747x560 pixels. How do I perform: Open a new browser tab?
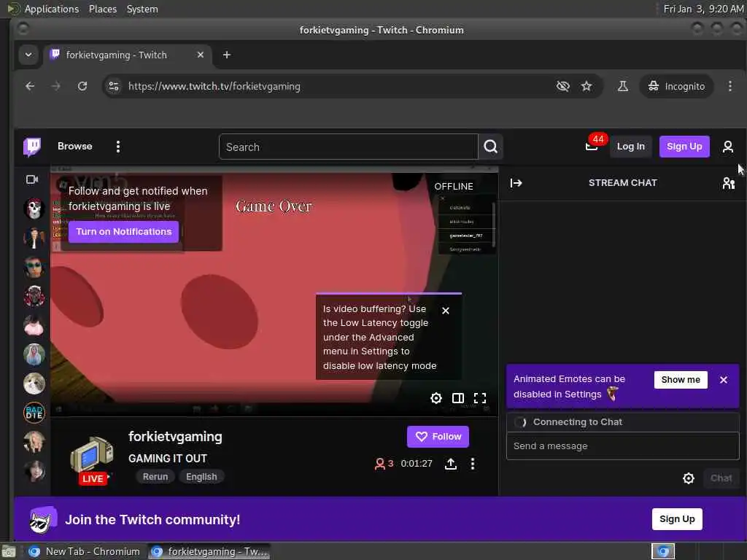point(227,55)
